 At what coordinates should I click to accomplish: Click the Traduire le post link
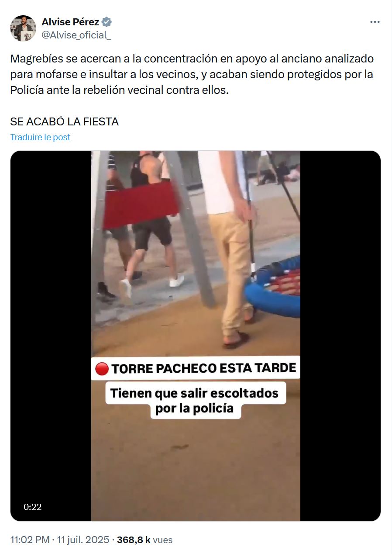(40, 137)
